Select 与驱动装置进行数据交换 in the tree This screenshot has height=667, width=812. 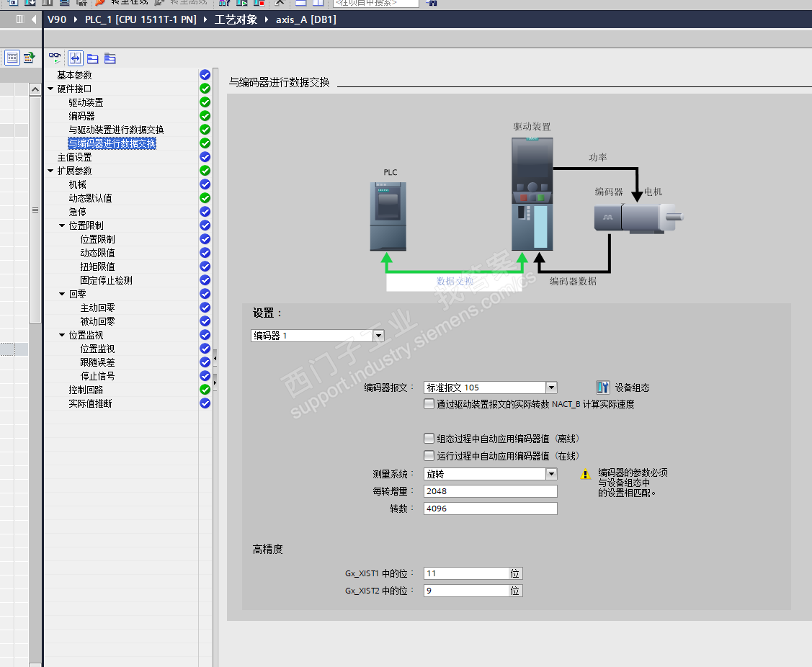pos(116,130)
